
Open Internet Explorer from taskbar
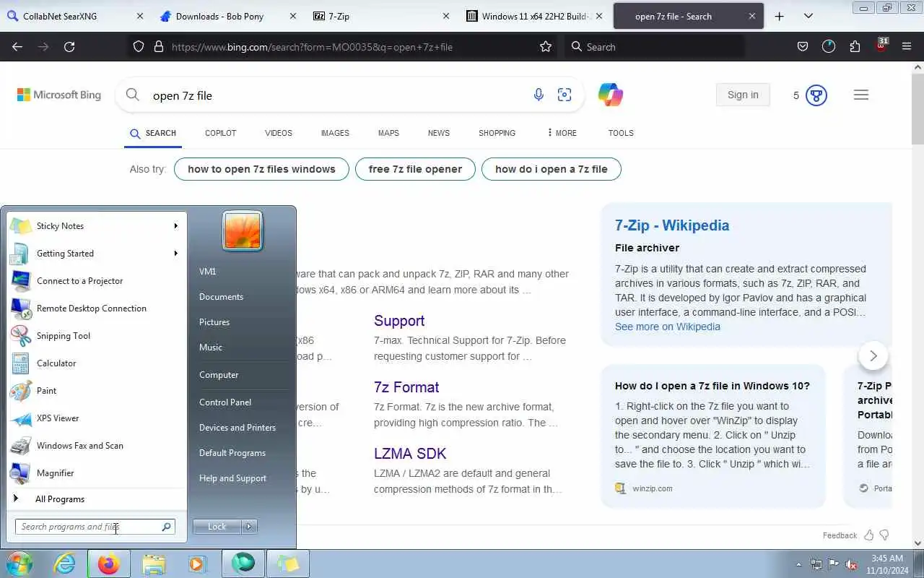click(65, 564)
